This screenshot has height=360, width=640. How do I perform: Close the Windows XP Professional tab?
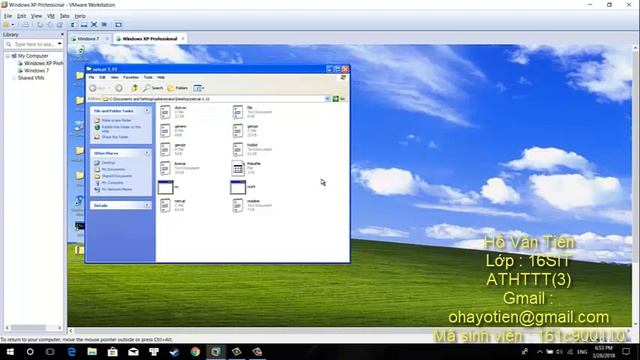click(x=183, y=39)
